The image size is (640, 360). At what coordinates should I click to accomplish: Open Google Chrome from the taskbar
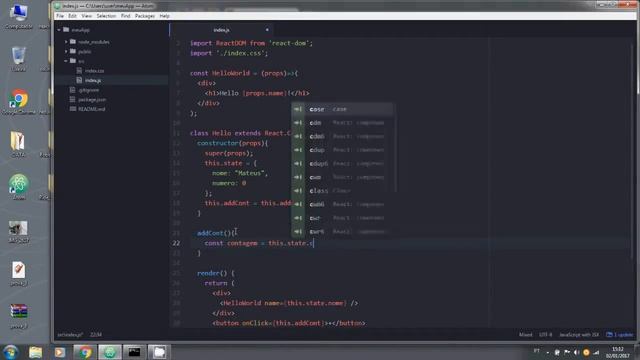tap(85, 352)
